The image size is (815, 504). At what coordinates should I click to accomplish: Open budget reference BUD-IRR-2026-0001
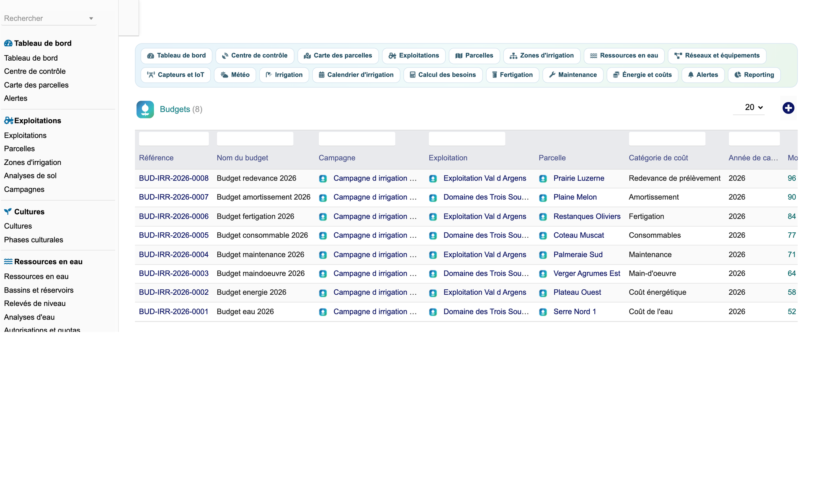[174, 311]
